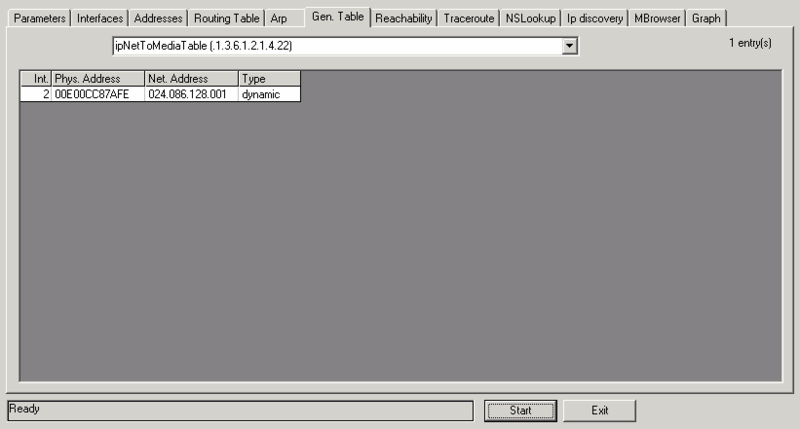
Task: Select the interface cell with value 2
Action: pos(36,94)
